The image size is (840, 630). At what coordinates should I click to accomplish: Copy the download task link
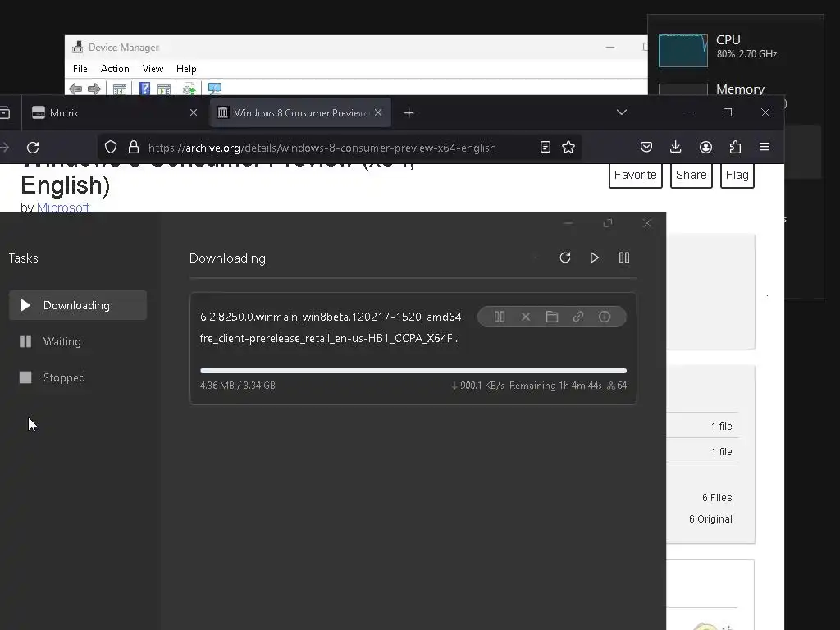coord(578,317)
